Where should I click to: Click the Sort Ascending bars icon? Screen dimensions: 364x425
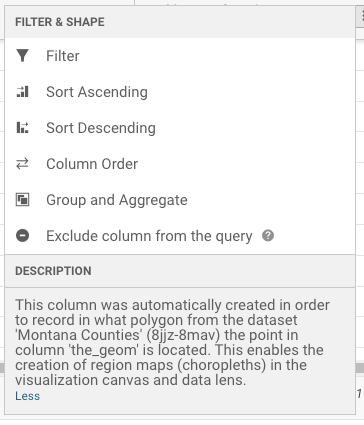(x=22, y=92)
